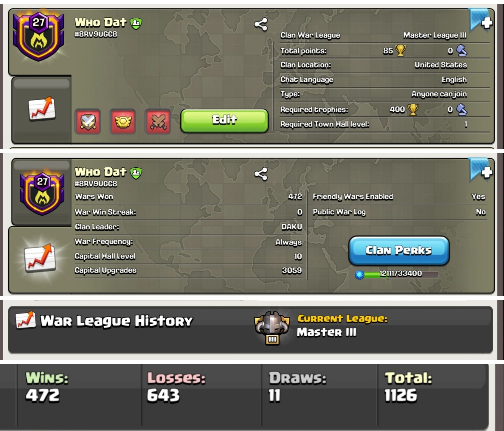
Task: Open the red shield crossed swords clan label
Action: click(x=88, y=121)
